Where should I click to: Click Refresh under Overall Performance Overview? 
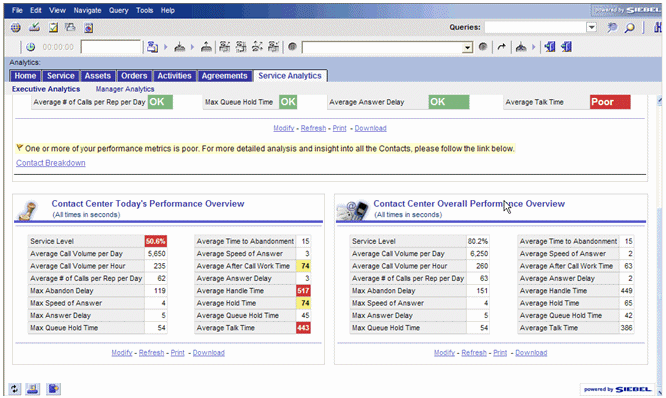pyautogui.click(x=474, y=353)
